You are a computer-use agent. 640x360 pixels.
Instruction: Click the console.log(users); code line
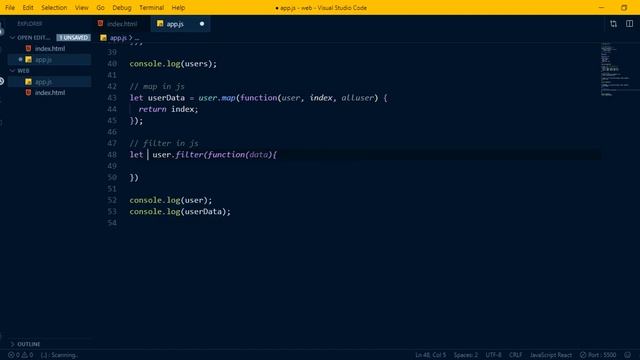tap(173, 64)
